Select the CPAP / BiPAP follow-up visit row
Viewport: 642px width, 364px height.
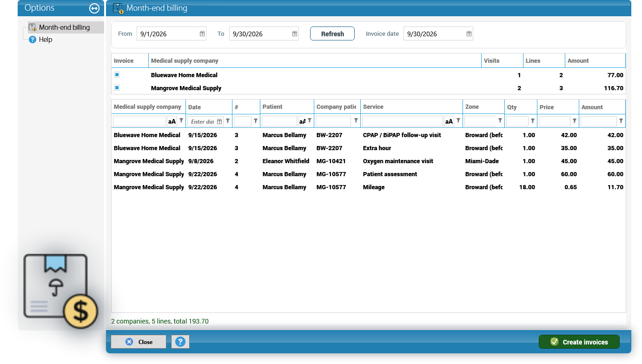coord(368,135)
